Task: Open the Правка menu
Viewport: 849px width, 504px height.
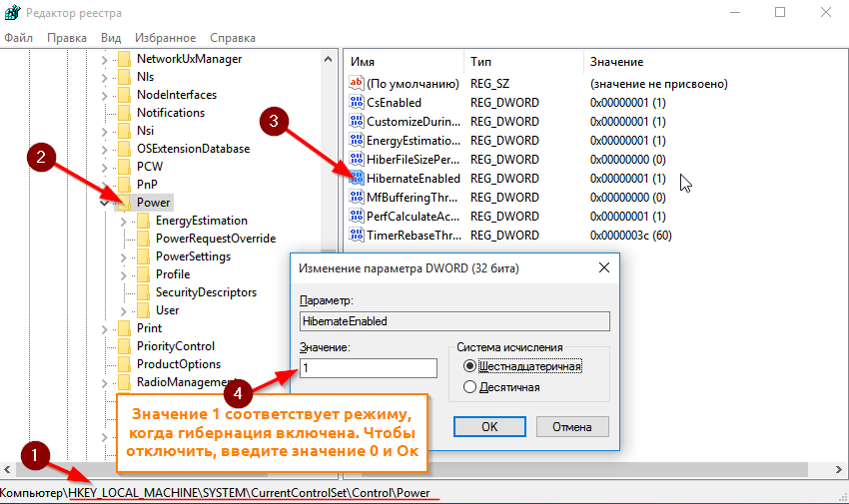Action: 67,38
